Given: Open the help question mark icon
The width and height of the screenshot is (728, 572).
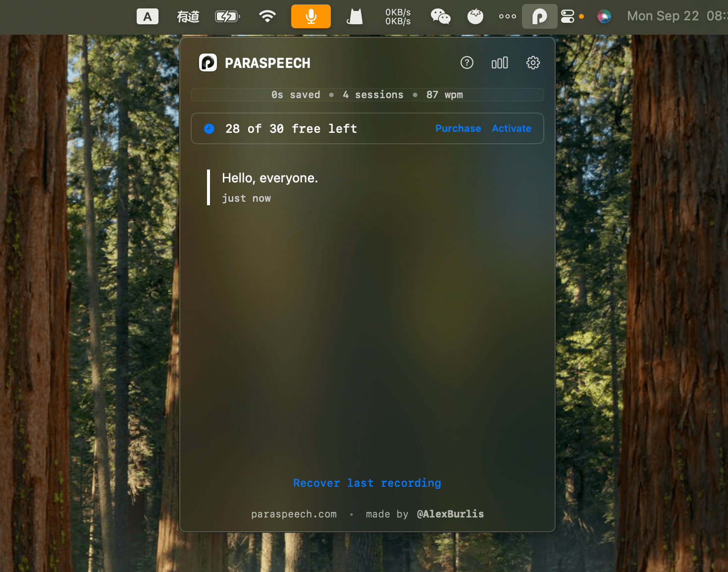Looking at the screenshot, I should tap(467, 63).
